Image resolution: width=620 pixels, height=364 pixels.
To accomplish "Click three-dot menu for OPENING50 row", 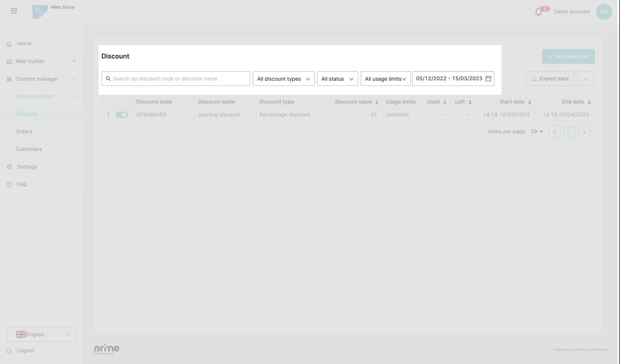I will [108, 115].
